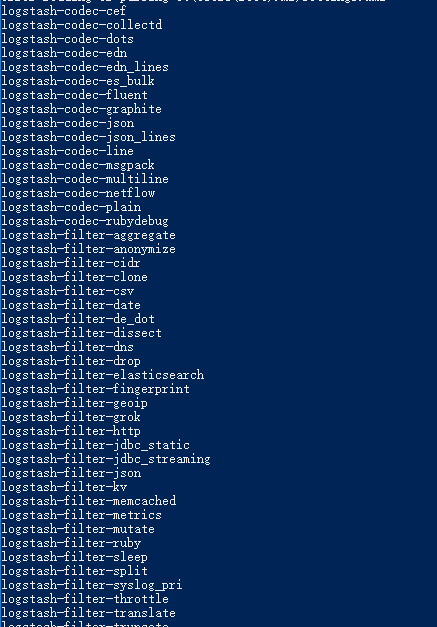The height and width of the screenshot is (627, 437).
Task: Select the logstash-codec-multiline text
Action: (x=85, y=179)
